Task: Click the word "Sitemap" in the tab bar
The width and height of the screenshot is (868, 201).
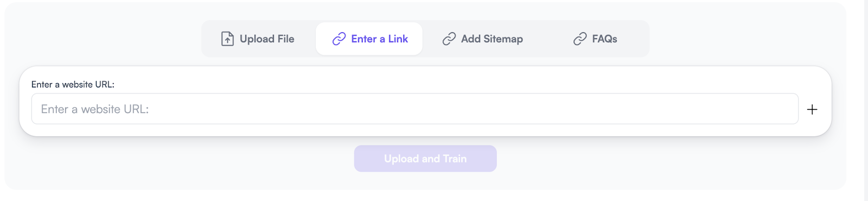Action: [503, 39]
